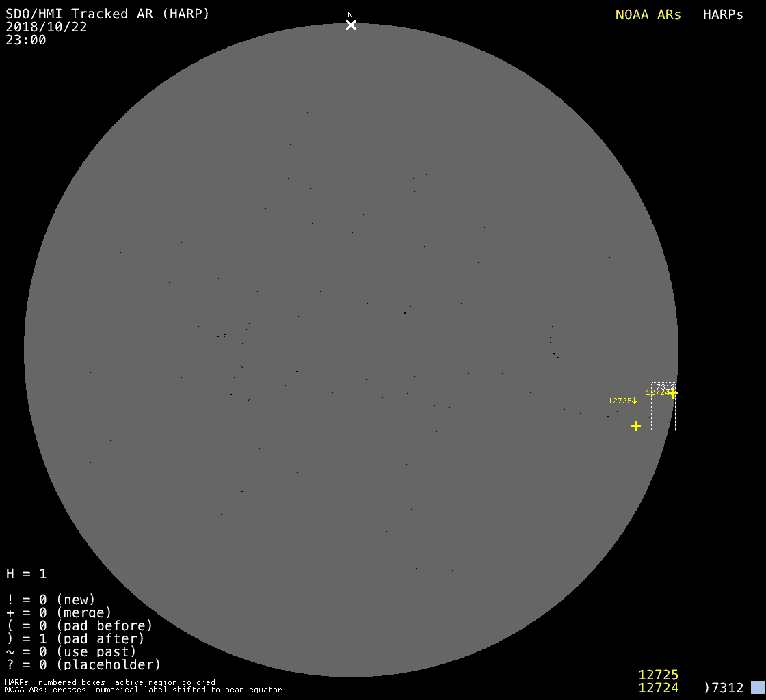Click the '! = 0 (new)' legend line

[x=51, y=600]
